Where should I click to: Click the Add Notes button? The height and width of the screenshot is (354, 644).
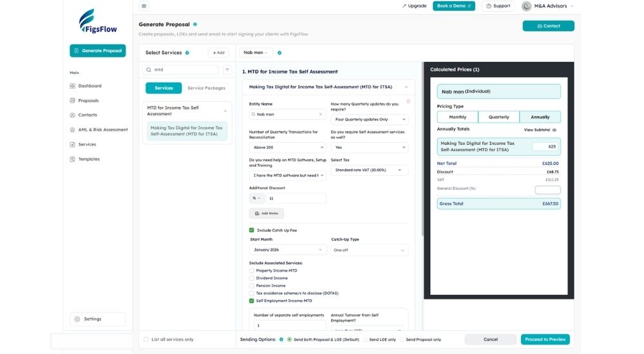pos(267,214)
